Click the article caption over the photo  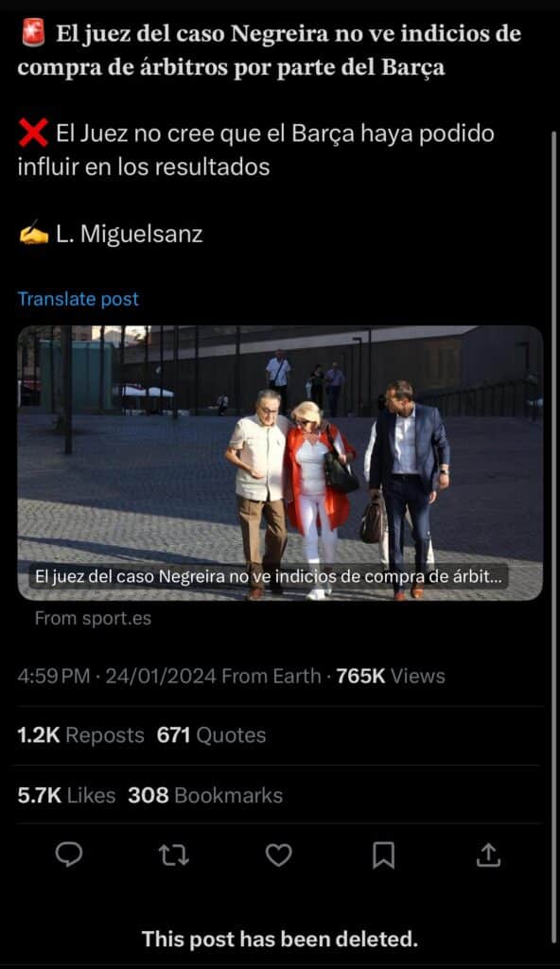coord(269,576)
